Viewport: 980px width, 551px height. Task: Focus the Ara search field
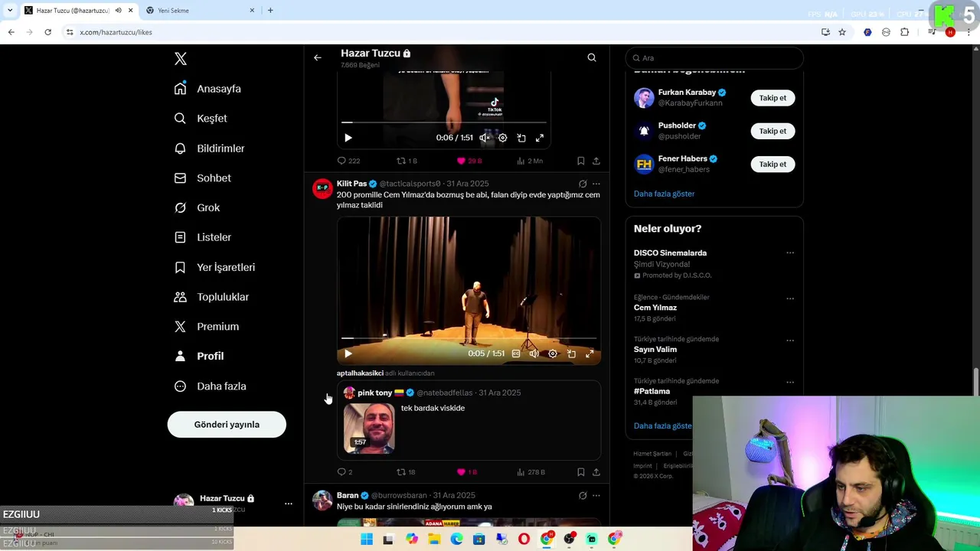pos(714,58)
